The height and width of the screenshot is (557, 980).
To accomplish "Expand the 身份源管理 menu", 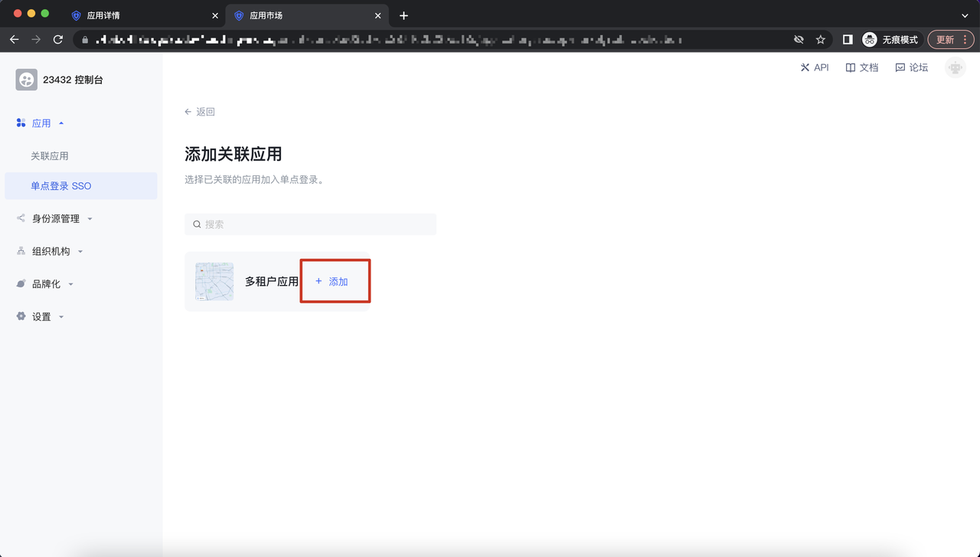I will (x=55, y=219).
